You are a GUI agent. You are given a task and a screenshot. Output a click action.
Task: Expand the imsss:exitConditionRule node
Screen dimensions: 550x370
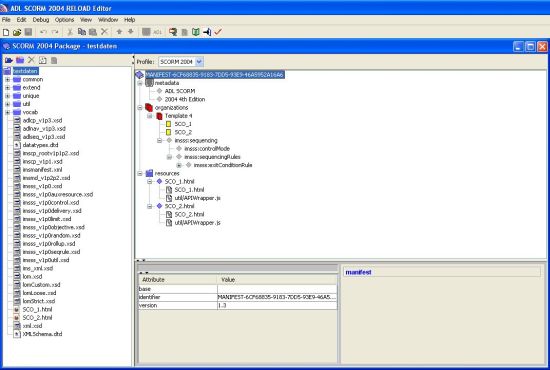[x=179, y=165]
